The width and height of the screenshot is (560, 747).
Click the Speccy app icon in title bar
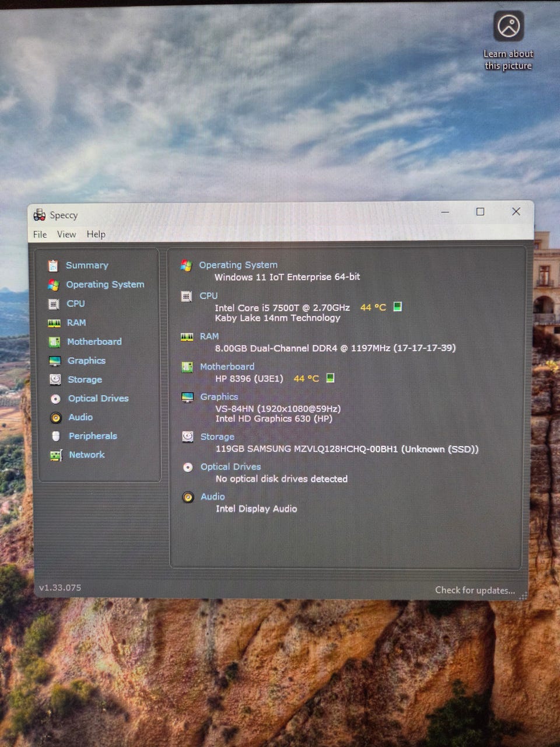click(40, 215)
